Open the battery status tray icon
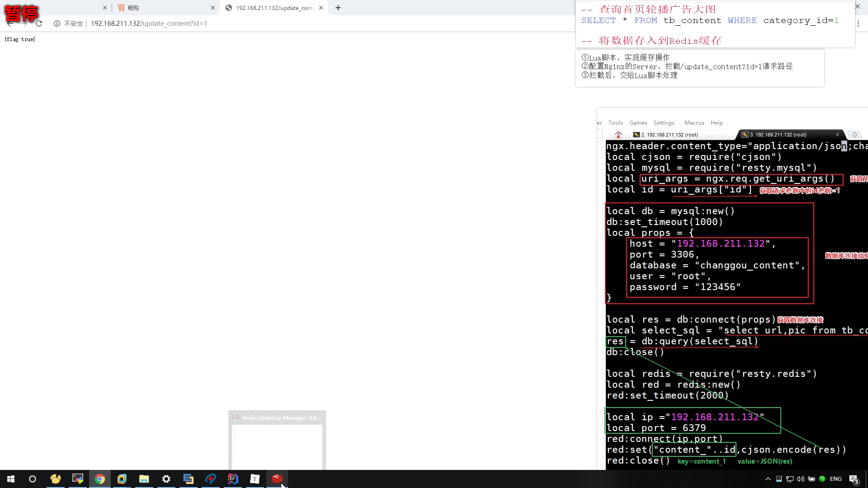This screenshot has height=488, width=868. coord(811,479)
